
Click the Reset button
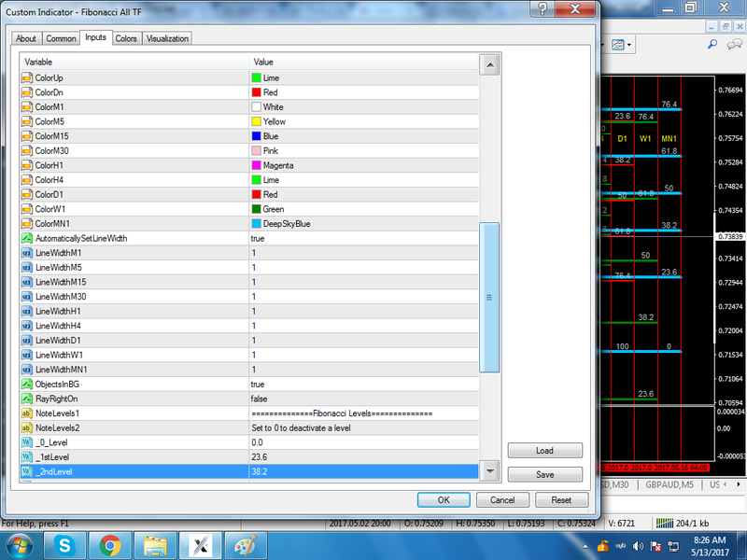tap(562, 500)
